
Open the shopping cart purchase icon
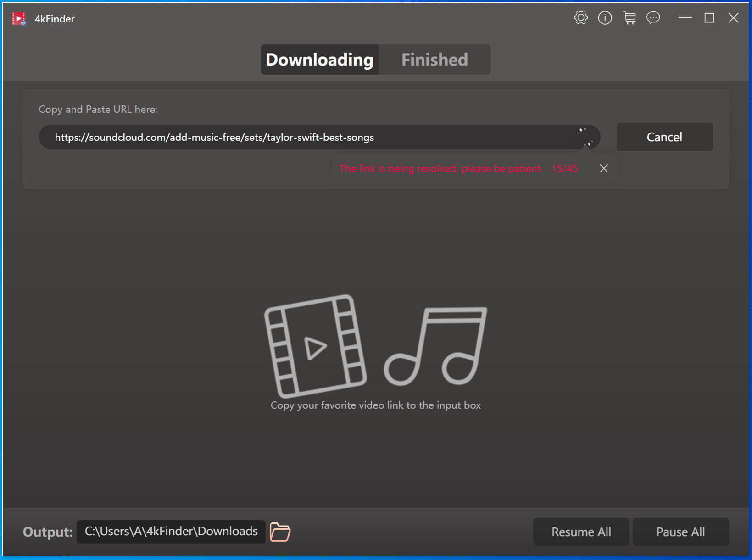[x=629, y=18]
